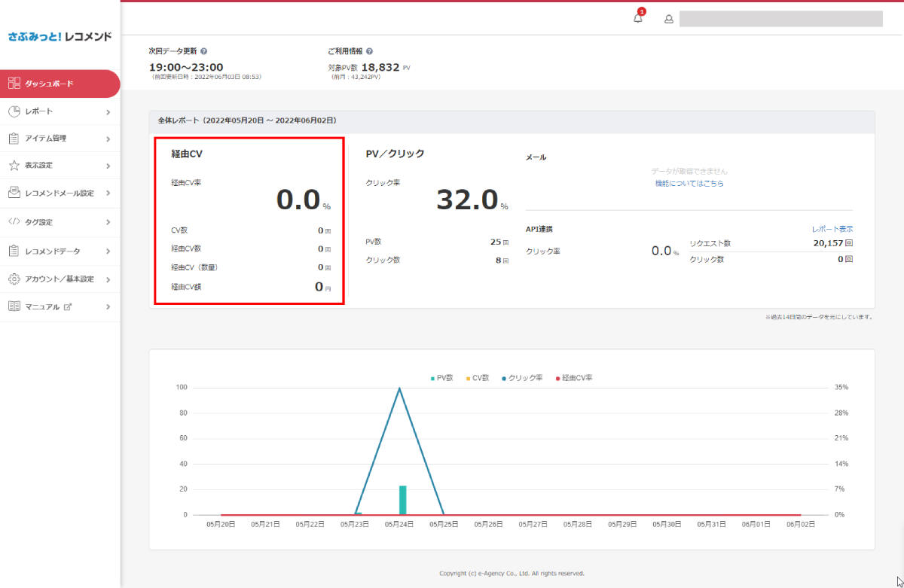Click the 32.0 click rate value
Image resolution: width=904 pixels, height=588 pixels.
click(467, 200)
